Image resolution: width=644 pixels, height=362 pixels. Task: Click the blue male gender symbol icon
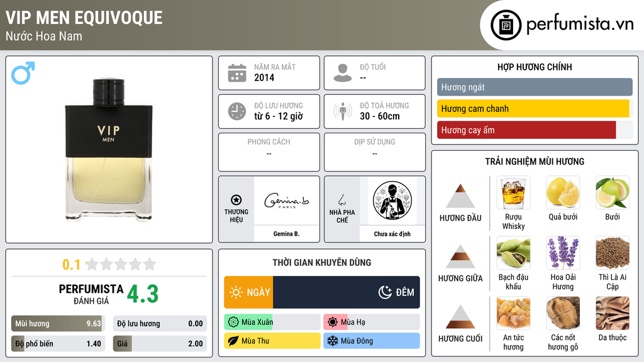click(x=23, y=73)
